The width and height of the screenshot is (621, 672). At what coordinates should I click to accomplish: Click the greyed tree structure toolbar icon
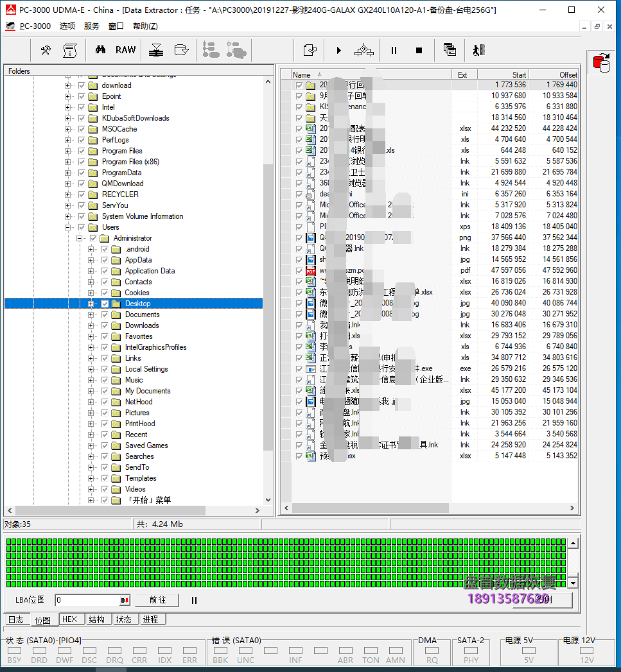click(x=211, y=50)
